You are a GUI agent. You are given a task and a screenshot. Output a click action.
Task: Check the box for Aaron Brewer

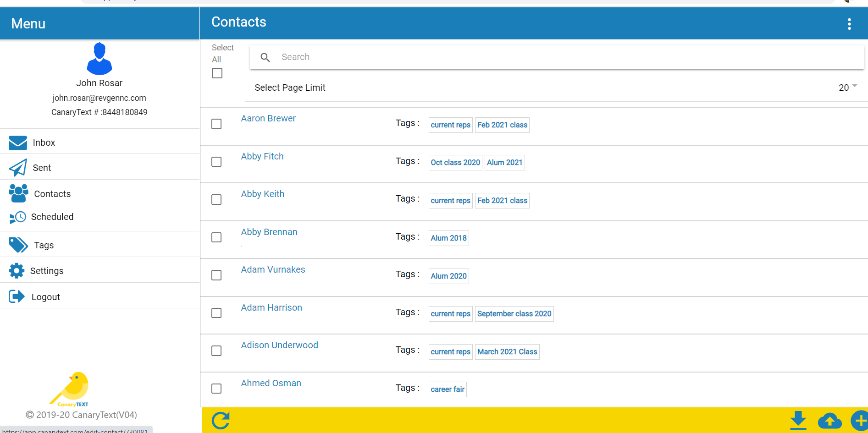pyautogui.click(x=216, y=124)
